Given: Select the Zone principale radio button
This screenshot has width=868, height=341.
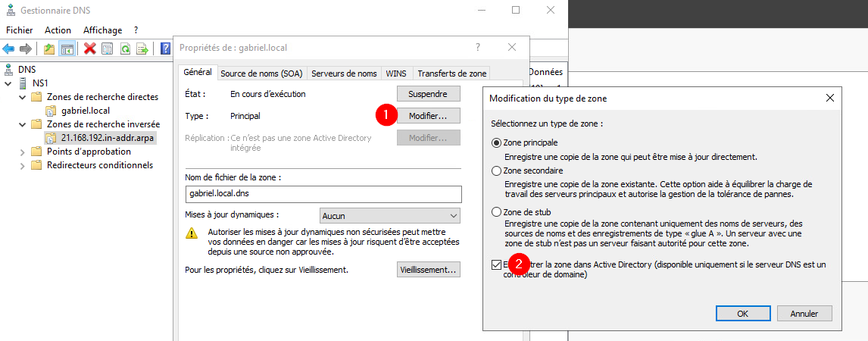Looking at the screenshot, I should pos(497,142).
